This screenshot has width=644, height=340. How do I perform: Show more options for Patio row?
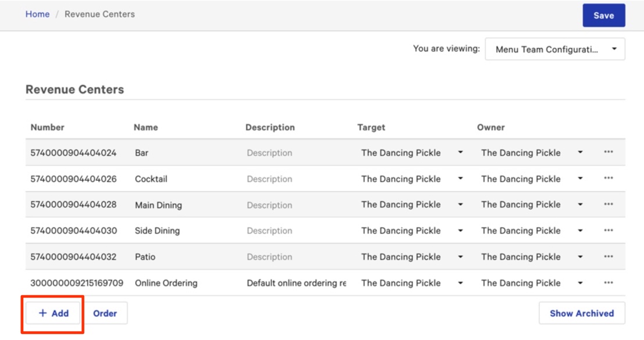(x=608, y=257)
